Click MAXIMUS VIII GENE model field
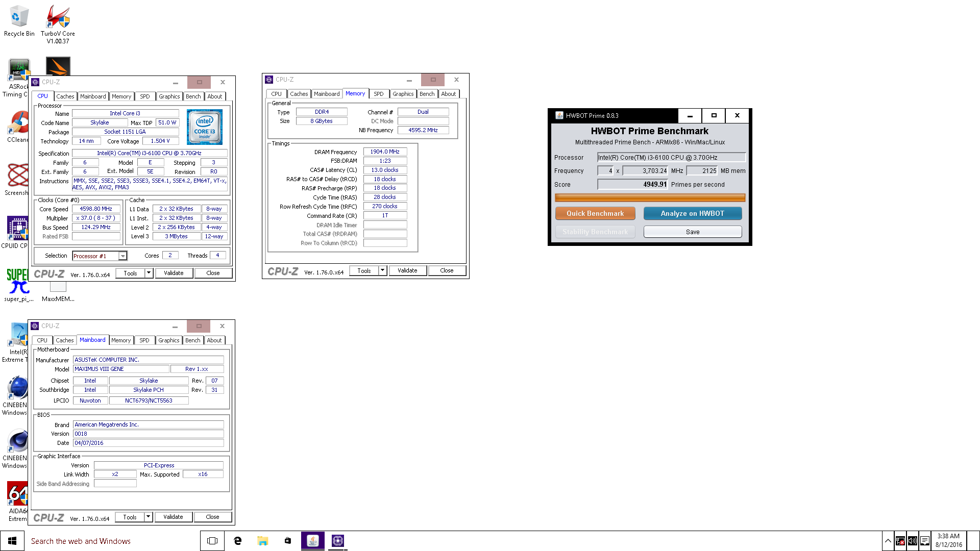The image size is (980, 551). (120, 369)
